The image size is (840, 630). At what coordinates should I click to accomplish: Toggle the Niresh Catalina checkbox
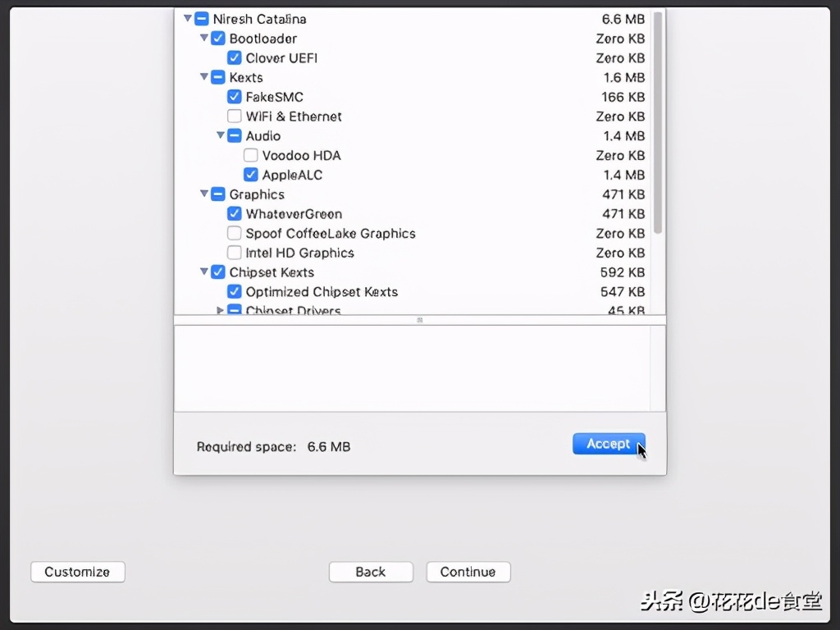coord(201,18)
